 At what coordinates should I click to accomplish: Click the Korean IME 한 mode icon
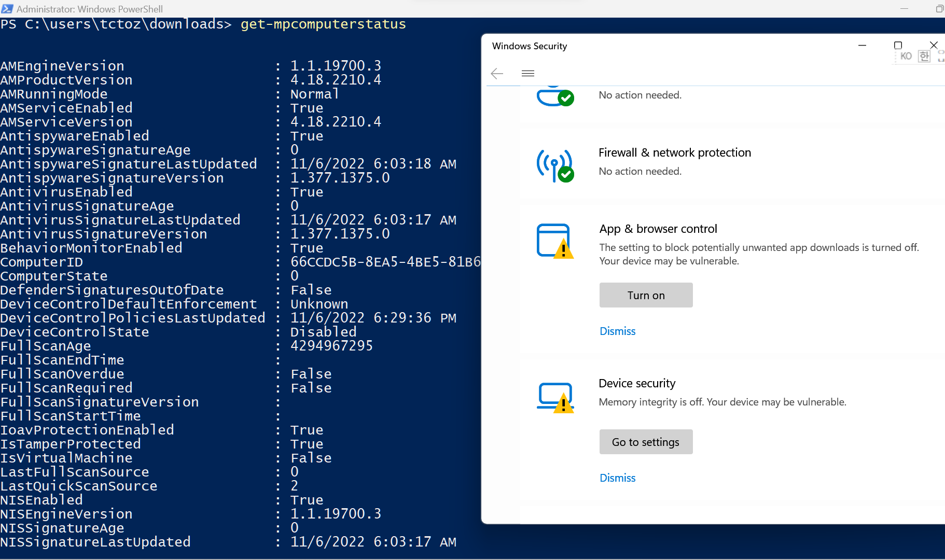[924, 56]
